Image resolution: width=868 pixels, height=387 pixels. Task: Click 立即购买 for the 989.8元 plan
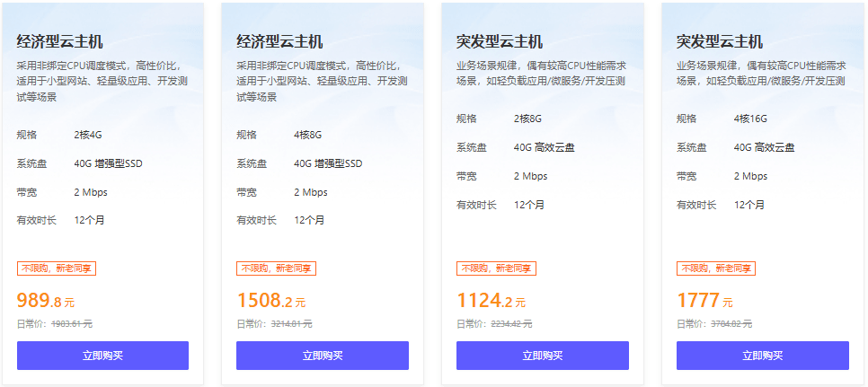(102, 356)
